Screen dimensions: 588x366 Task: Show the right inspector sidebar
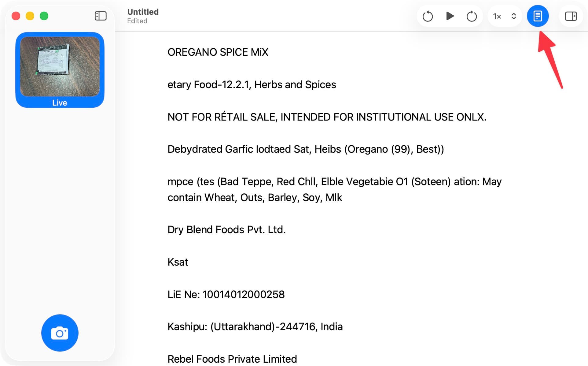(x=571, y=16)
